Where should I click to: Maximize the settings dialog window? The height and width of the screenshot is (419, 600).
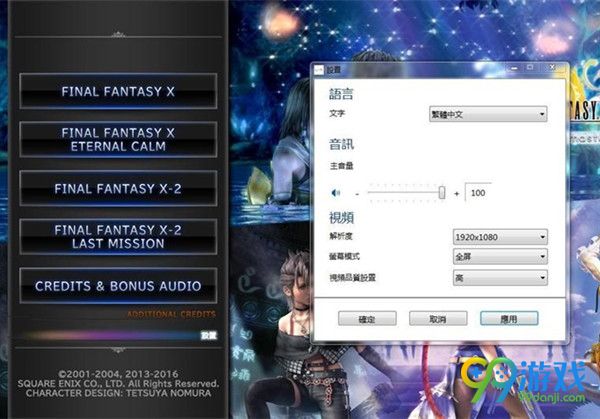(x=530, y=67)
